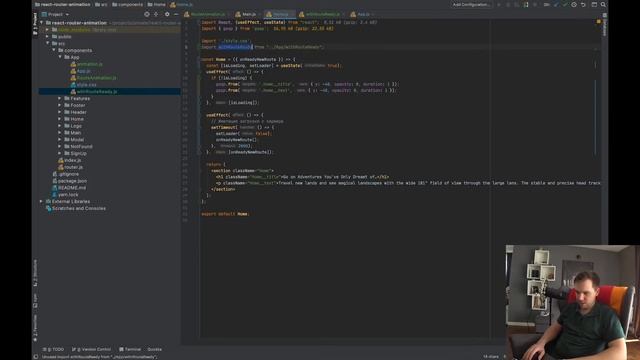Hide the Project panel with the minus icon
The height and width of the screenshot is (360, 640).
pos(176,14)
